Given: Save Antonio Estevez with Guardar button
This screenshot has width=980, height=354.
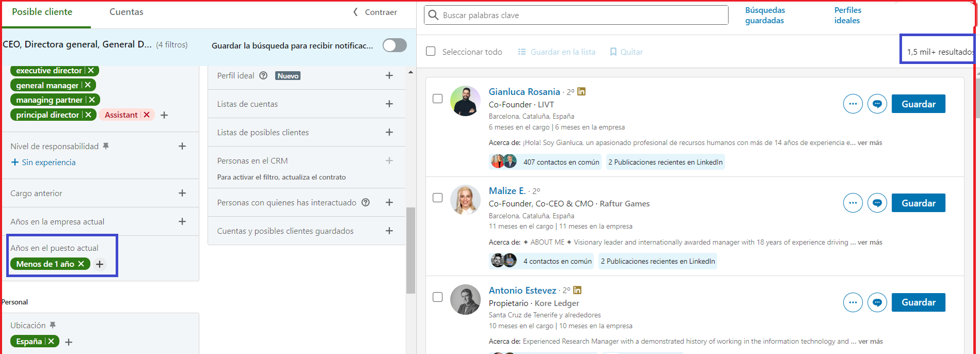Looking at the screenshot, I should click(919, 302).
